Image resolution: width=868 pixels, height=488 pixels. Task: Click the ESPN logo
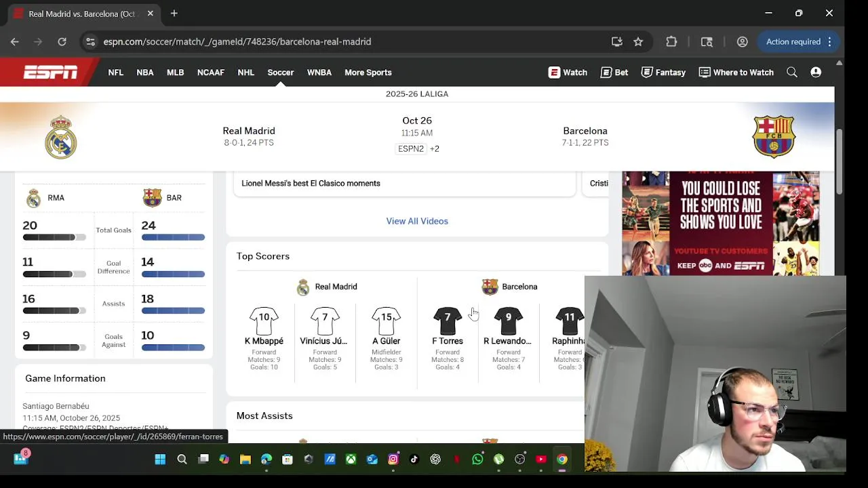click(x=51, y=73)
